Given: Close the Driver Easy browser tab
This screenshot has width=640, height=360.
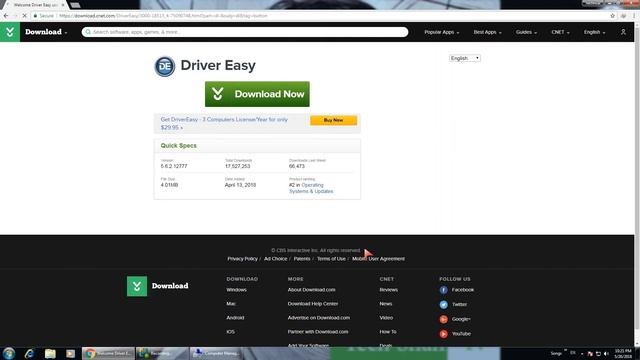Looking at the screenshot, I should (63, 5).
